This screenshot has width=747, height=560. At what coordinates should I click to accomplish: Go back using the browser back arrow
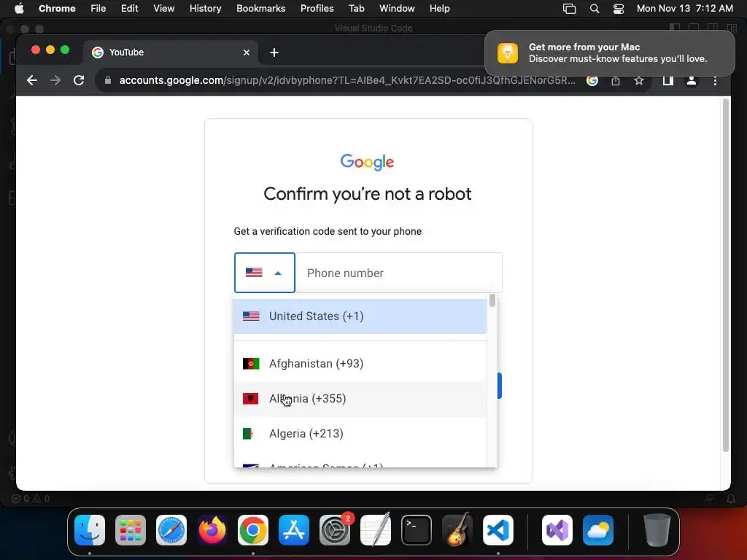point(32,80)
